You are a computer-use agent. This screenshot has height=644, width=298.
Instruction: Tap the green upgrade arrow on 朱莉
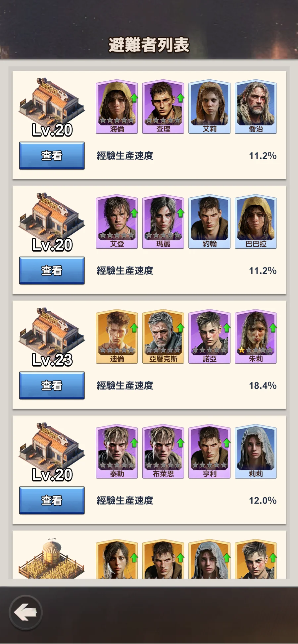pos(273,328)
